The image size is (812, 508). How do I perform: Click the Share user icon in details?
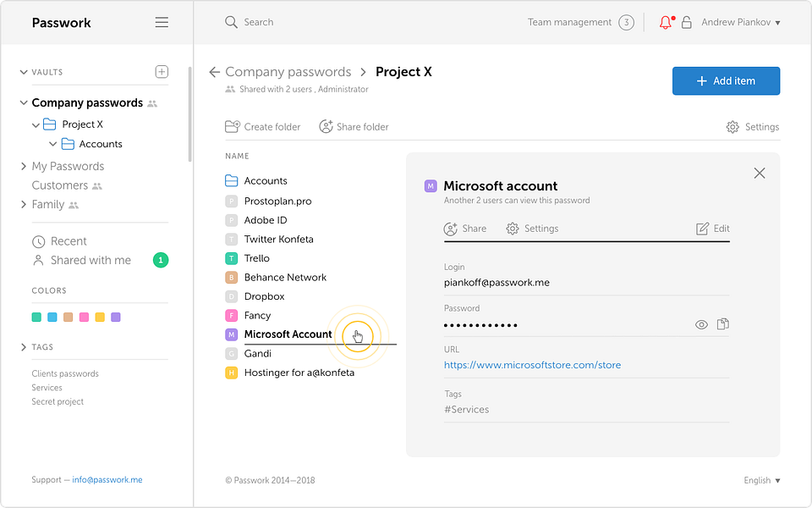(451, 229)
